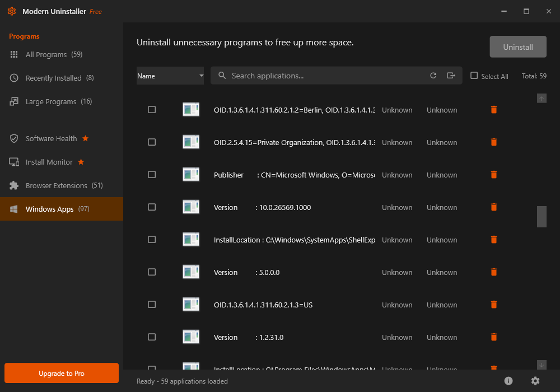
Task: Minimize the Modern Uninstaller window
Action: point(504,11)
